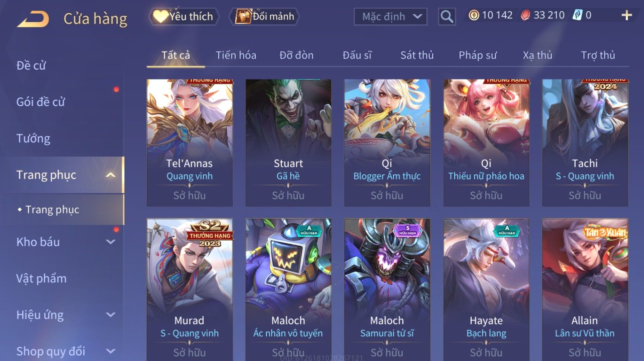Screen dimensions: 644x361
Task: Go to Tướng in the sidebar
Action: click(x=33, y=138)
